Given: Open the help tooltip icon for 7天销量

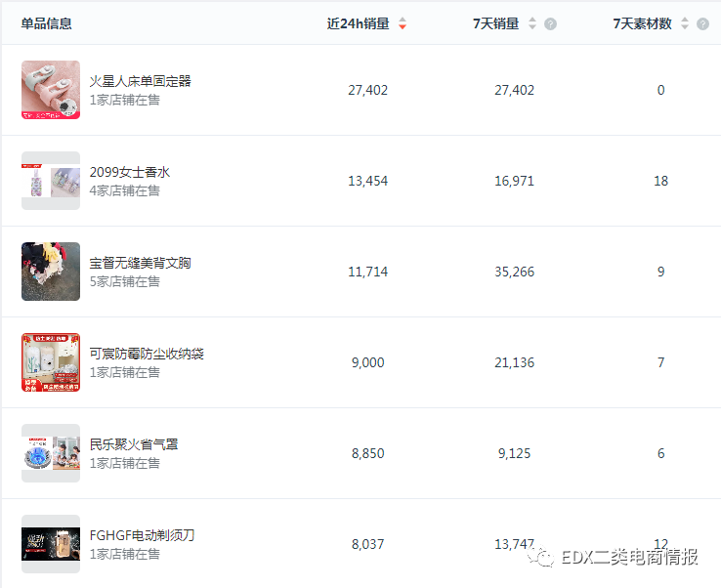Looking at the screenshot, I should (x=550, y=23).
